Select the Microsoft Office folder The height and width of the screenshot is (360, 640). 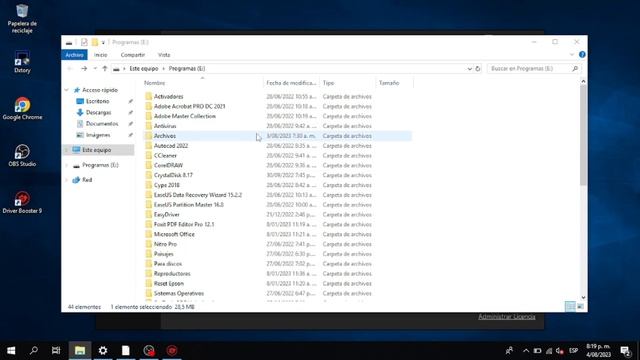pyautogui.click(x=174, y=234)
